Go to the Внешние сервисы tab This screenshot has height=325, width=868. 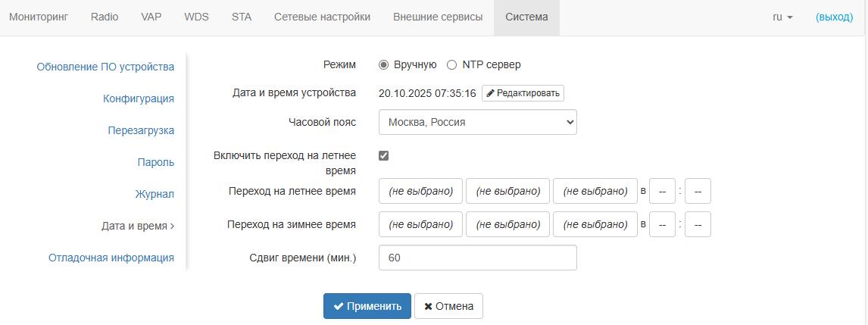coord(438,17)
